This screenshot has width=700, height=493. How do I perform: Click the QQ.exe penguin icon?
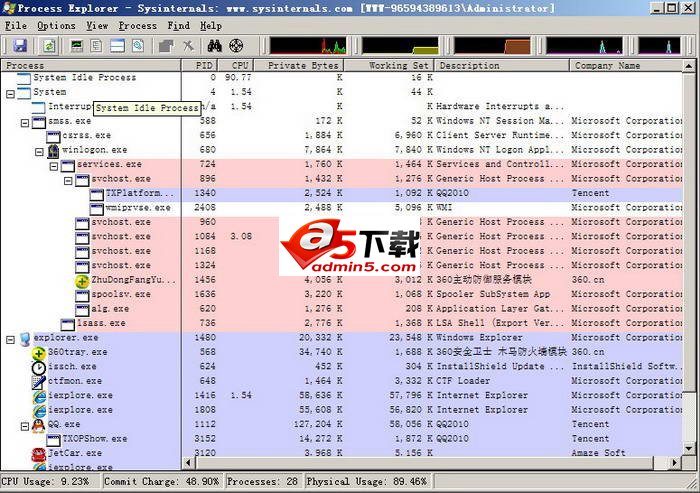pos(39,426)
